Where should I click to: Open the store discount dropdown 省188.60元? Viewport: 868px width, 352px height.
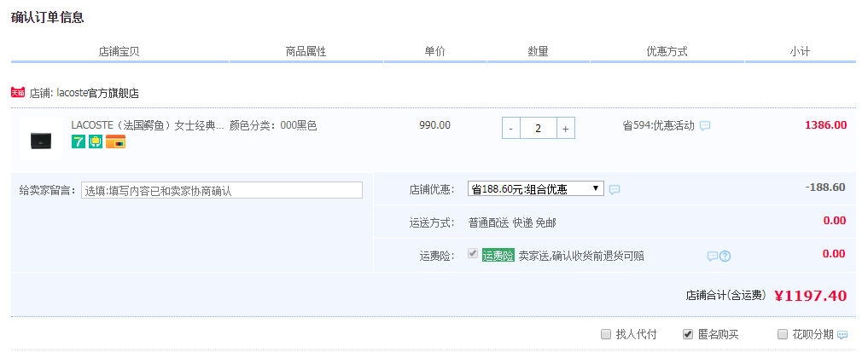(x=536, y=189)
